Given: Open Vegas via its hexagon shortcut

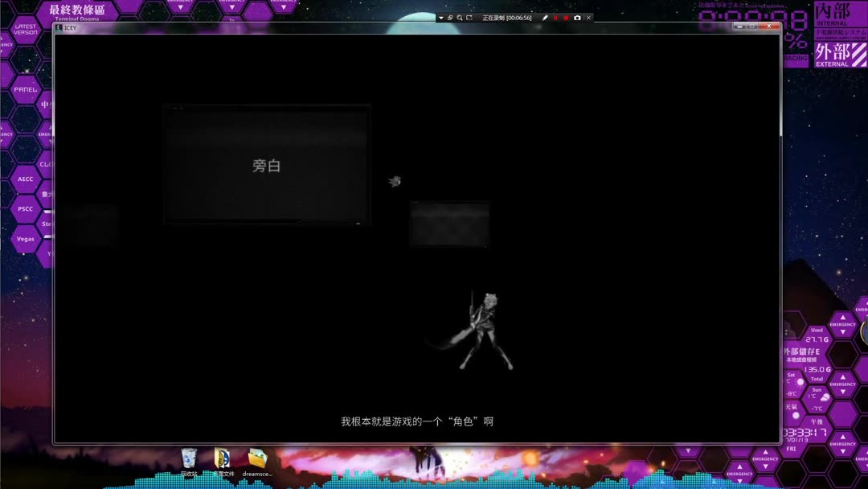Looking at the screenshot, I should [27, 238].
